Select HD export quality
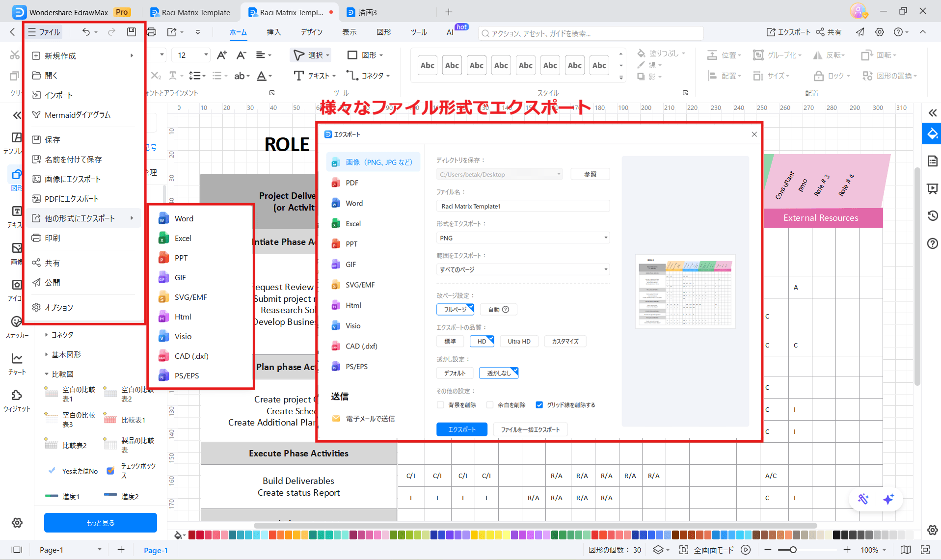The image size is (941, 560). tap(482, 341)
